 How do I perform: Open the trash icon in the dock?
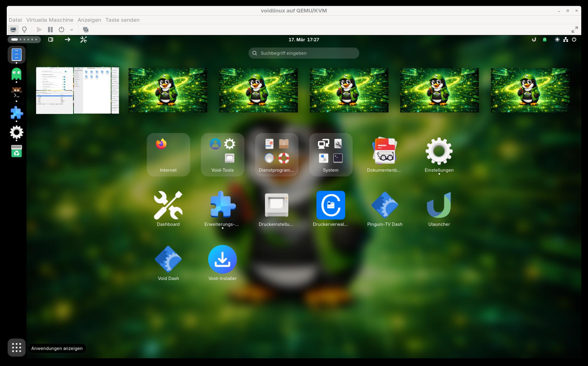coord(17,151)
